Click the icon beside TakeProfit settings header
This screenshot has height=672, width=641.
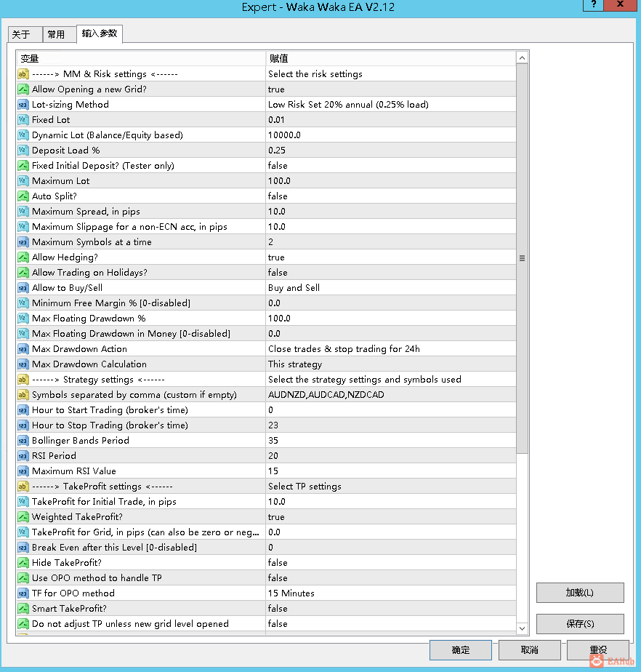23,487
